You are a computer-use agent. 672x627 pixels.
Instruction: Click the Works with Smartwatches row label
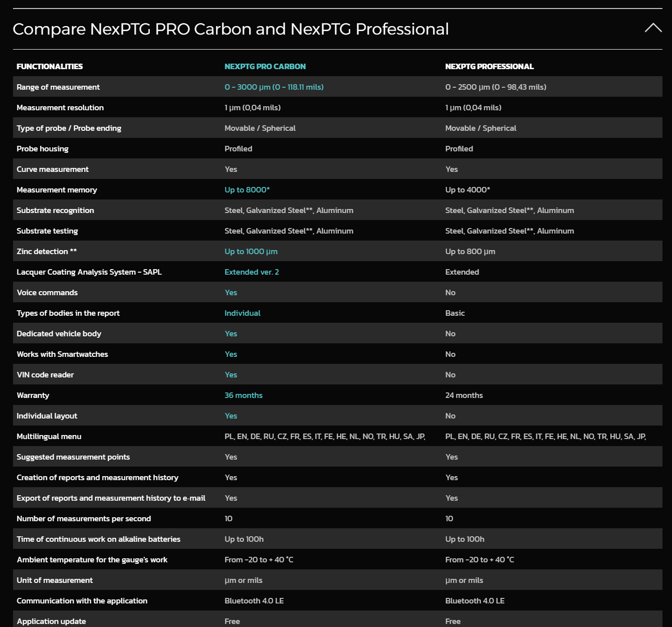[x=62, y=354]
